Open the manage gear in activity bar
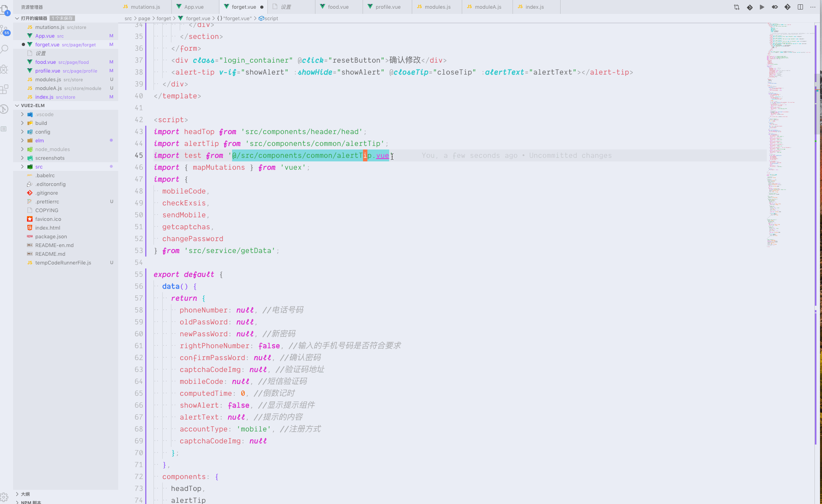 click(4, 496)
